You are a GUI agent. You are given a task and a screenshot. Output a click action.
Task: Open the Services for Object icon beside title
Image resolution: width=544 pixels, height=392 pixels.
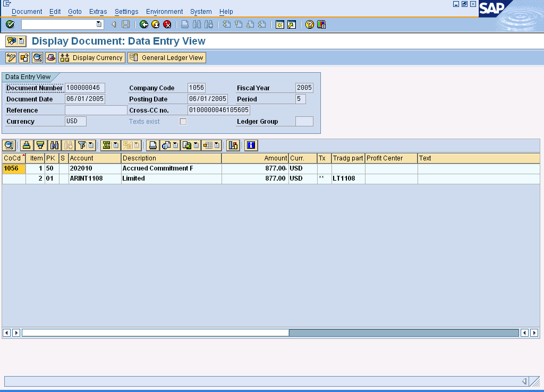click(x=12, y=41)
